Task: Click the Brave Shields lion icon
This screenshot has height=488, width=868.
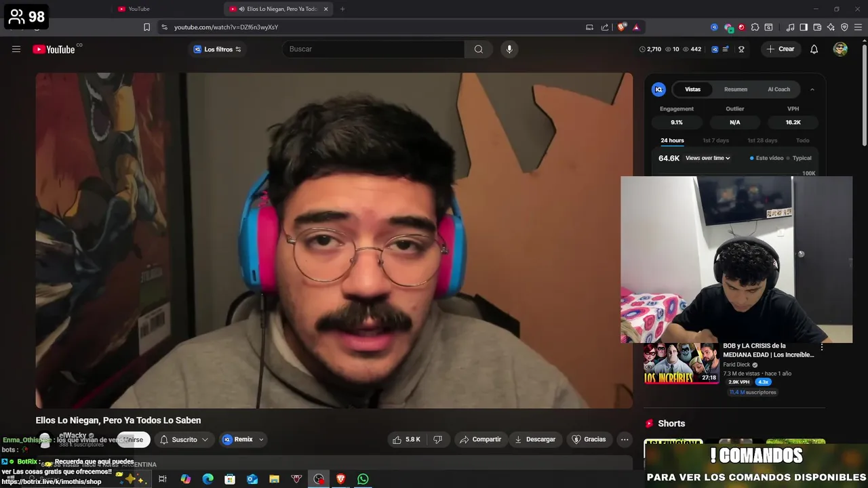Action: 621,27
